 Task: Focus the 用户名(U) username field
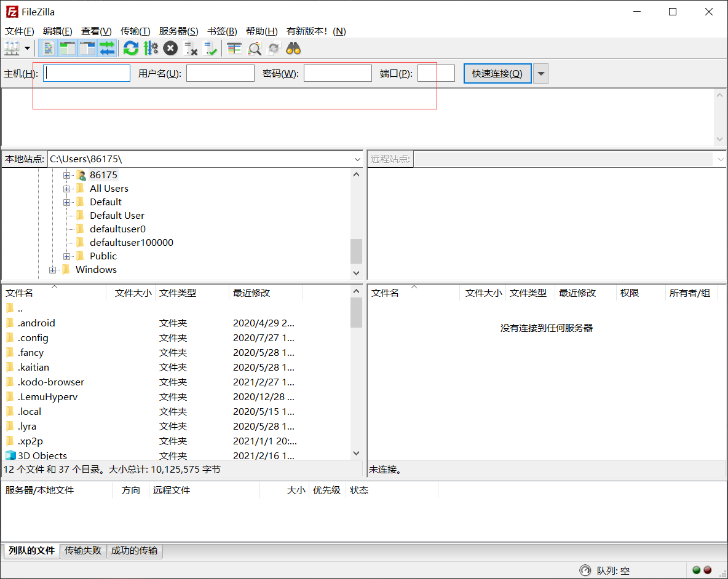[220, 73]
